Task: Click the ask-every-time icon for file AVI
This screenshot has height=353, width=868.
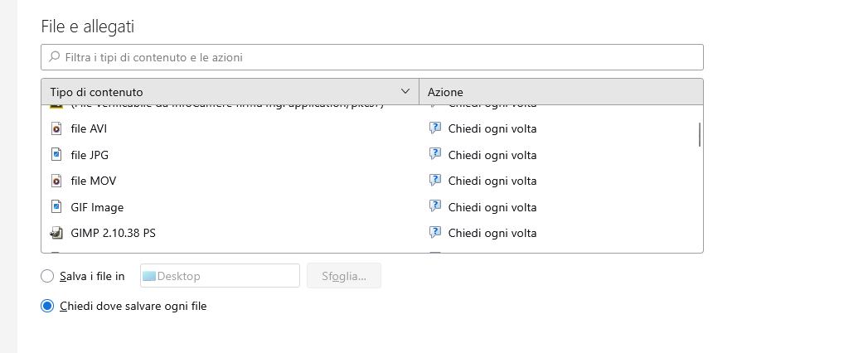Action: 434,128
